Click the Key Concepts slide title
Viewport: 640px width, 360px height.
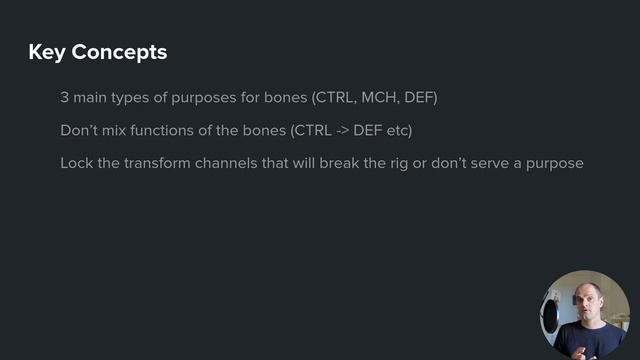point(98,52)
